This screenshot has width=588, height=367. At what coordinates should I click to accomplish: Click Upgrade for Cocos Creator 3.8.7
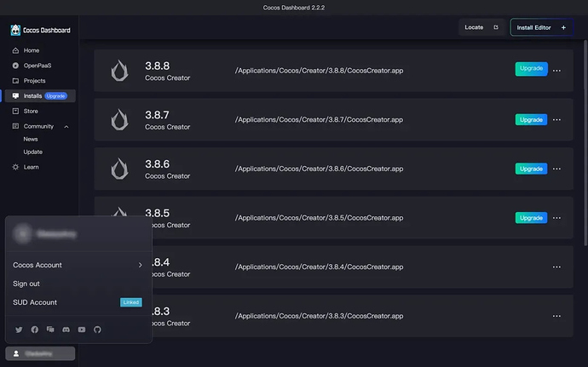click(531, 119)
